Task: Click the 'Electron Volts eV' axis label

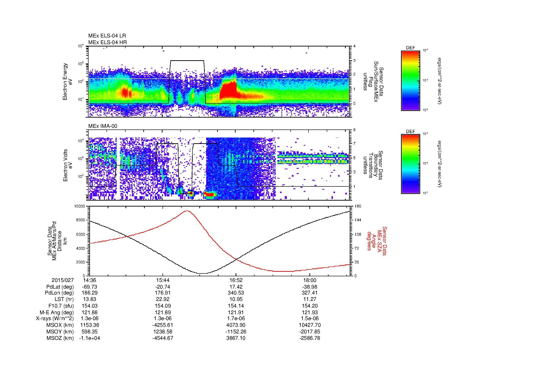Action: pyautogui.click(x=67, y=166)
